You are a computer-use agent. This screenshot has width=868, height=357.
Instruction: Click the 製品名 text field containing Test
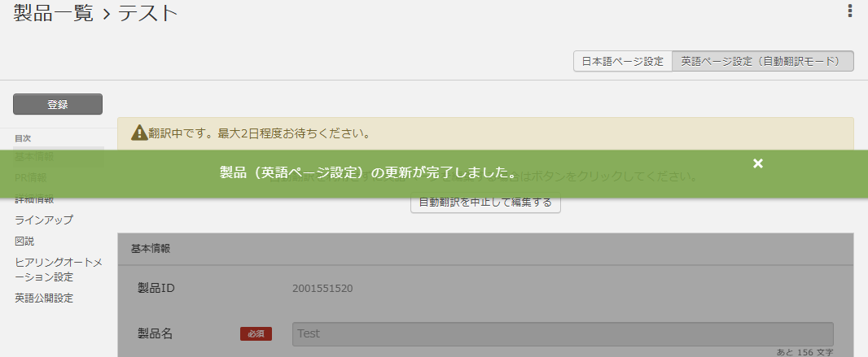562,333
